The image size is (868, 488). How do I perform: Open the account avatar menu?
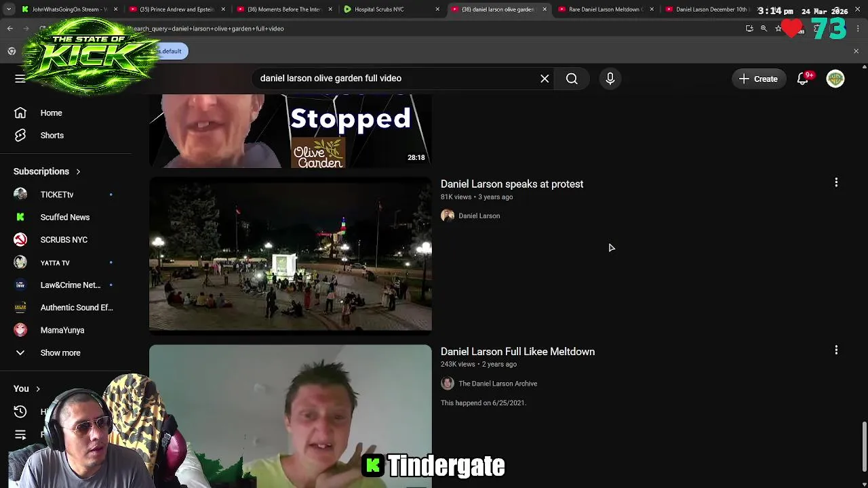835,79
